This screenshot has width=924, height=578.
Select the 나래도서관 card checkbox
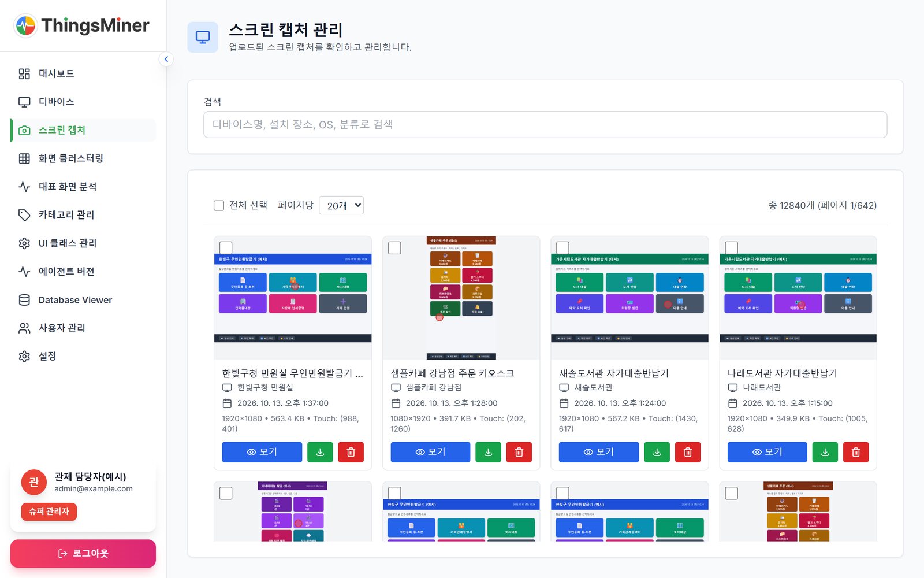coord(731,248)
